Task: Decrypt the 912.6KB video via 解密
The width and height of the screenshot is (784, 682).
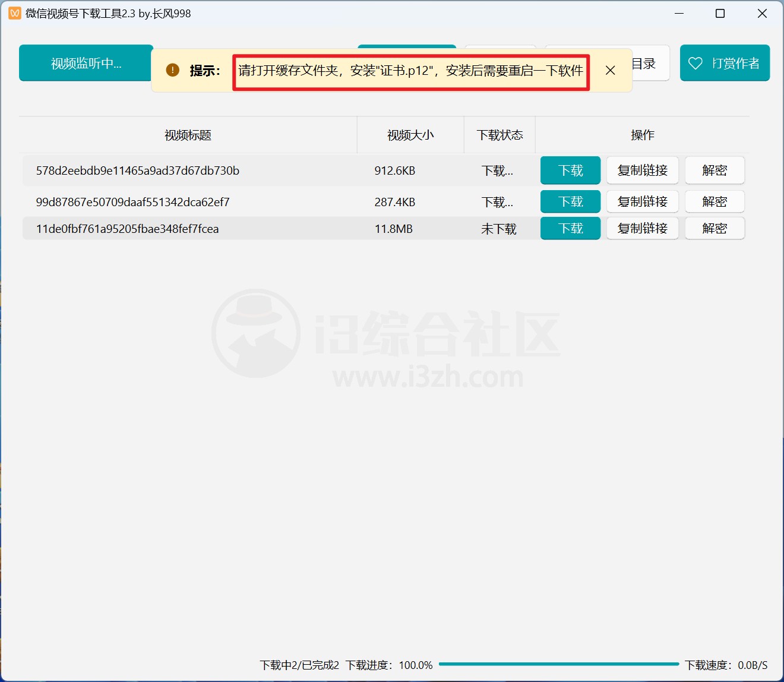Action: point(714,170)
